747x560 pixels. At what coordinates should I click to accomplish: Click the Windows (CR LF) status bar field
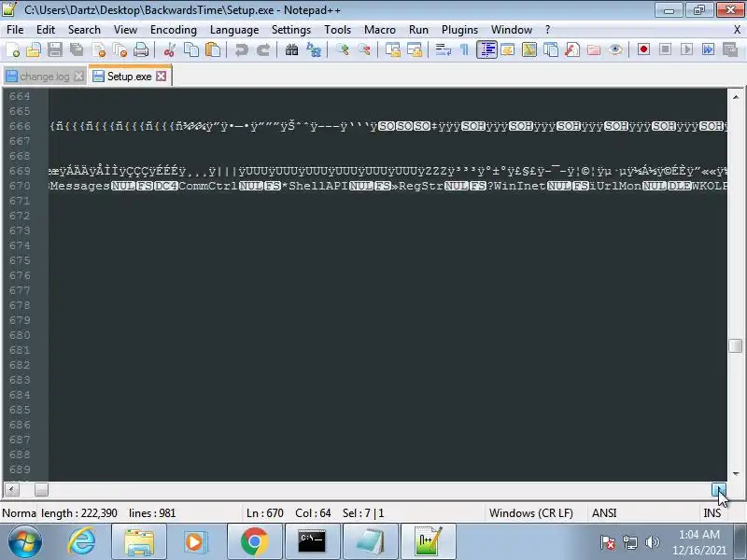530,513
